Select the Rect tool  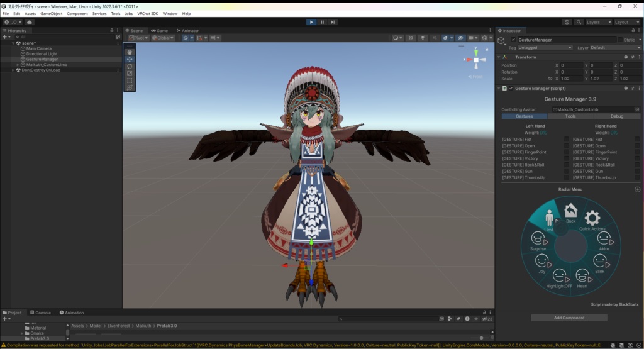pyautogui.click(x=130, y=80)
